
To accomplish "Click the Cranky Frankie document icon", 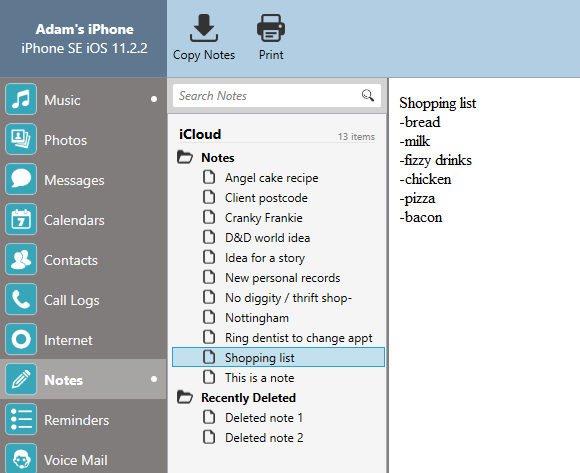I will (209, 217).
